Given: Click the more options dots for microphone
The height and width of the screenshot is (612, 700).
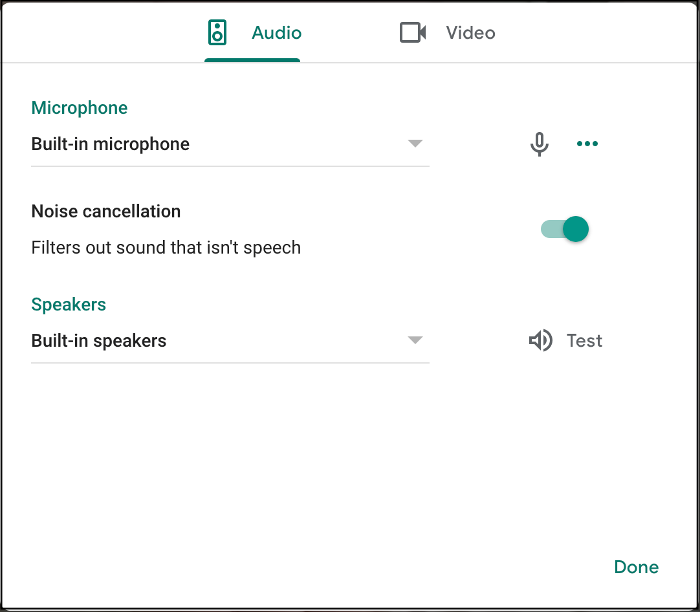Looking at the screenshot, I should pyautogui.click(x=587, y=144).
